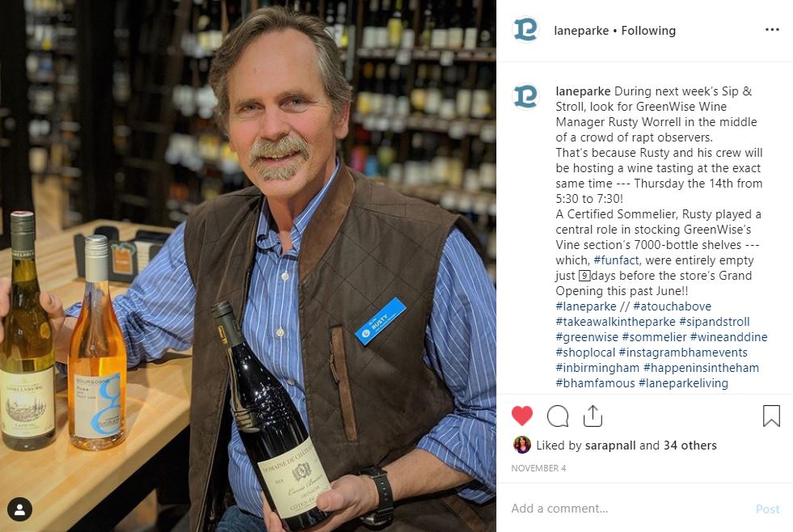Unlike the post with the red heart
The width and height of the screenshot is (793, 532).
tap(522, 416)
